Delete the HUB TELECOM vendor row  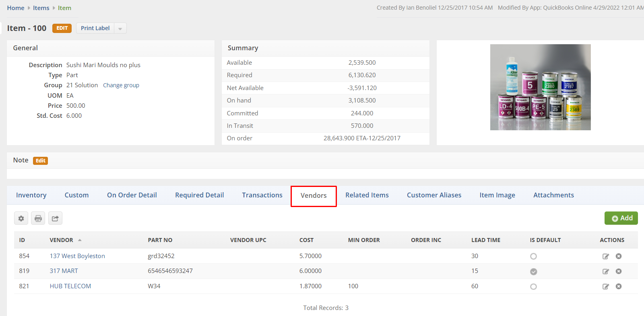point(619,286)
